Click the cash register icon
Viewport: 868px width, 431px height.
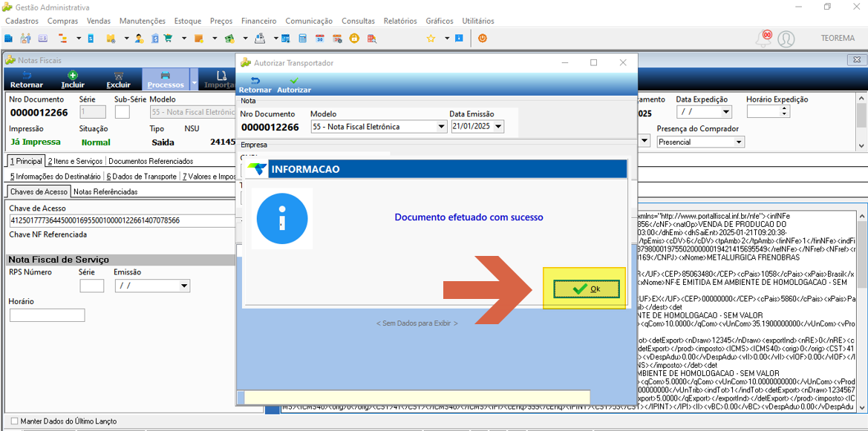point(260,38)
